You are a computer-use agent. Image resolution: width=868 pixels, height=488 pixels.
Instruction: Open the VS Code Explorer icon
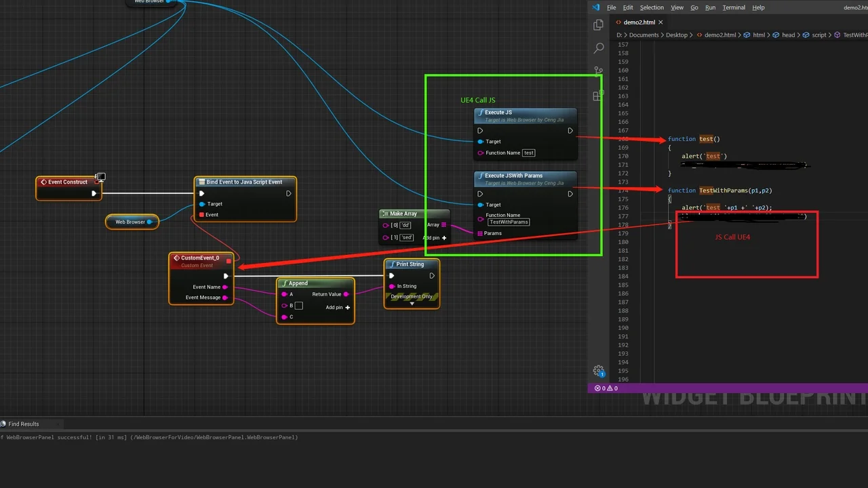[598, 25]
